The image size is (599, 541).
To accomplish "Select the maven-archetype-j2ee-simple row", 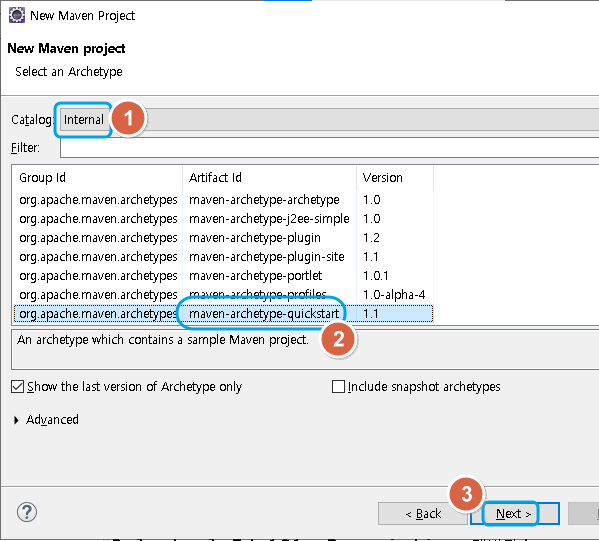I will click(223, 219).
